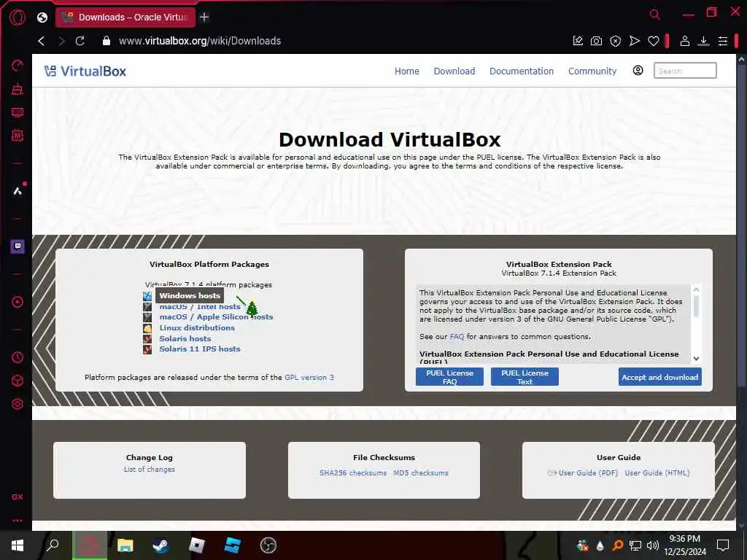Click the Opera GX logo menu icon
747x560 pixels.
coord(18,17)
